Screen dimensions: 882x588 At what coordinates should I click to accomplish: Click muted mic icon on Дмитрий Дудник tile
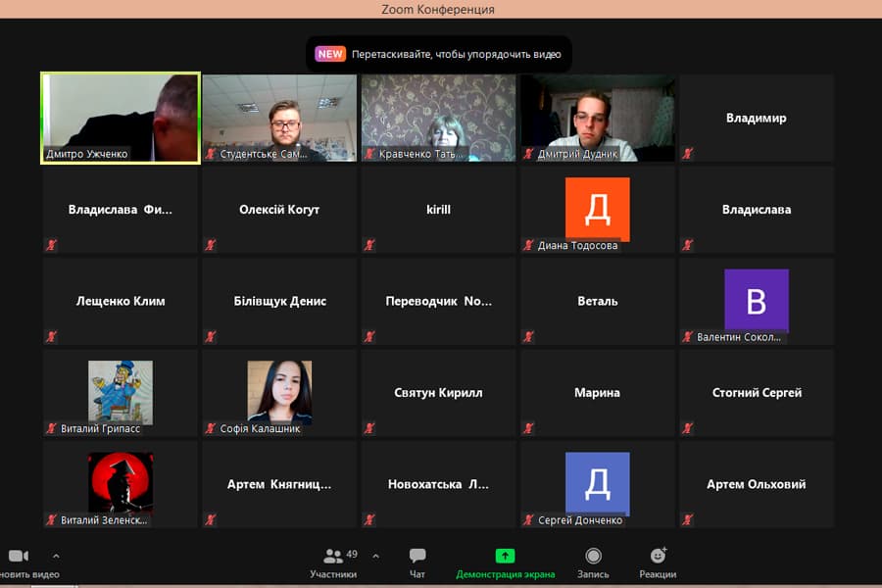pos(528,154)
